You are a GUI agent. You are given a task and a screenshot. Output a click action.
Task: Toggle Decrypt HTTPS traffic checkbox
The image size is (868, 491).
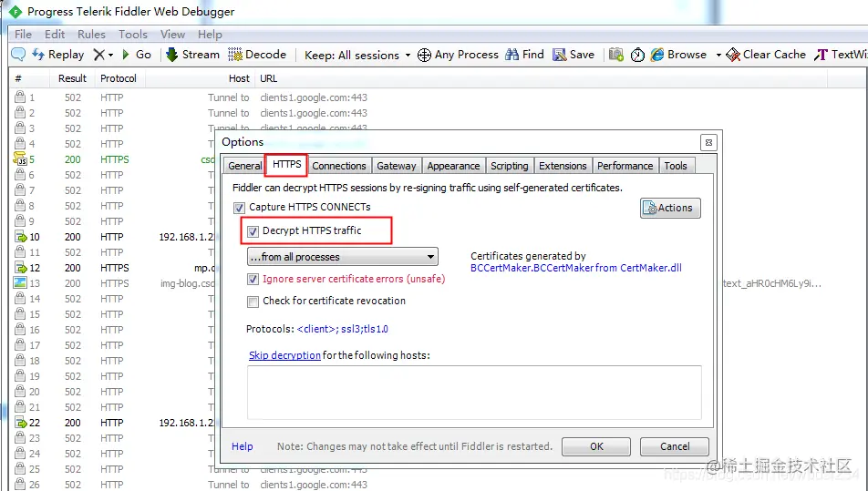pyautogui.click(x=253, y=231)
